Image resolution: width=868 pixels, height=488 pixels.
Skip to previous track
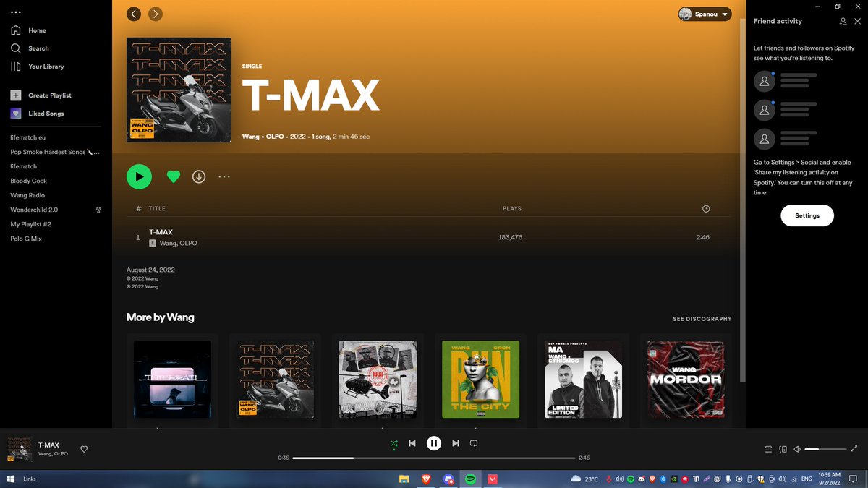(x=412, y=443)
